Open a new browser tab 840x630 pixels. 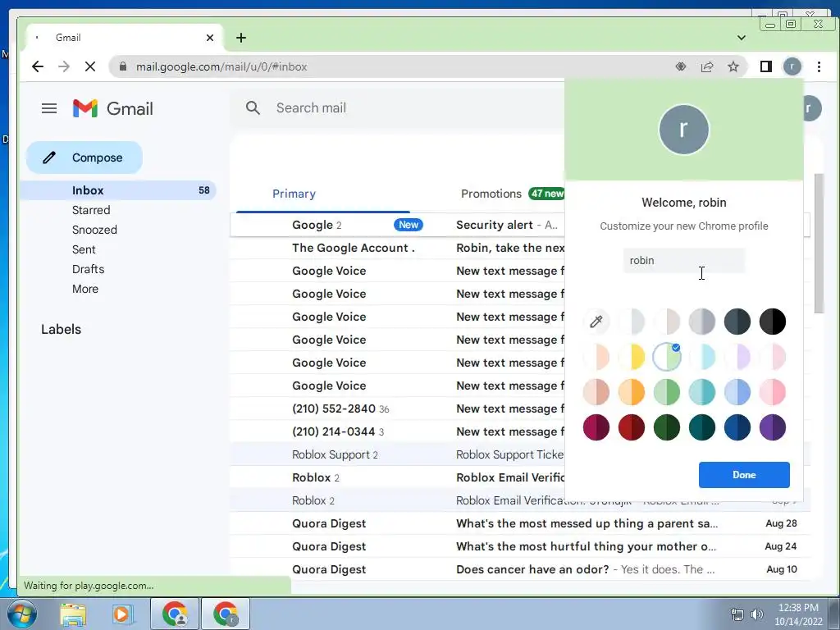[x=241, y=38]
